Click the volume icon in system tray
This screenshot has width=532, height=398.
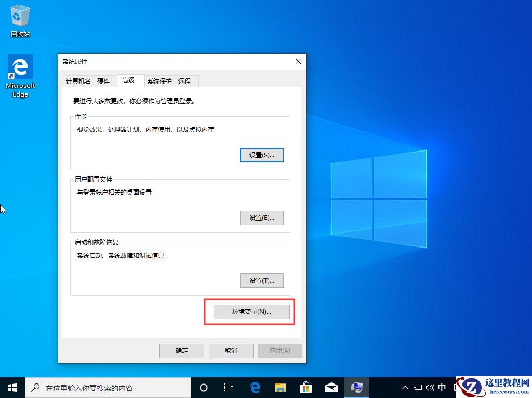[x=429, y=387]
